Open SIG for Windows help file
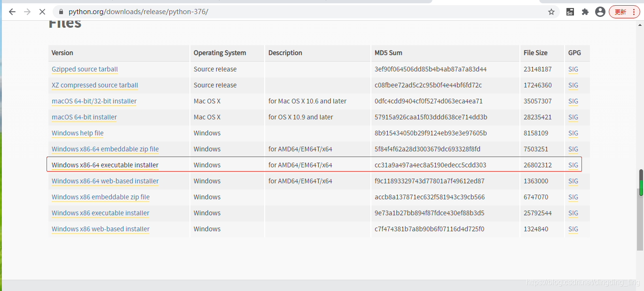The width and height of the screenshot is (644, 291). point(573,133)
